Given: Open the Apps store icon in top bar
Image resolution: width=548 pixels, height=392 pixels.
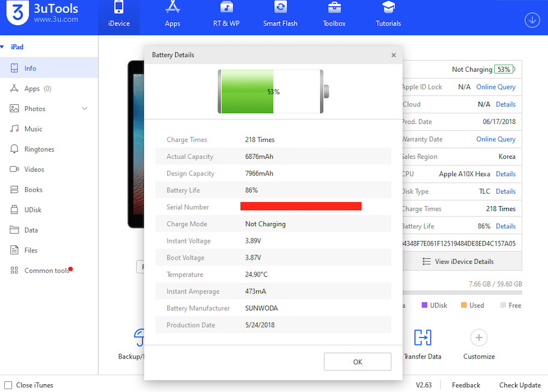Looking at the screenshot, I should pos(173,7).
